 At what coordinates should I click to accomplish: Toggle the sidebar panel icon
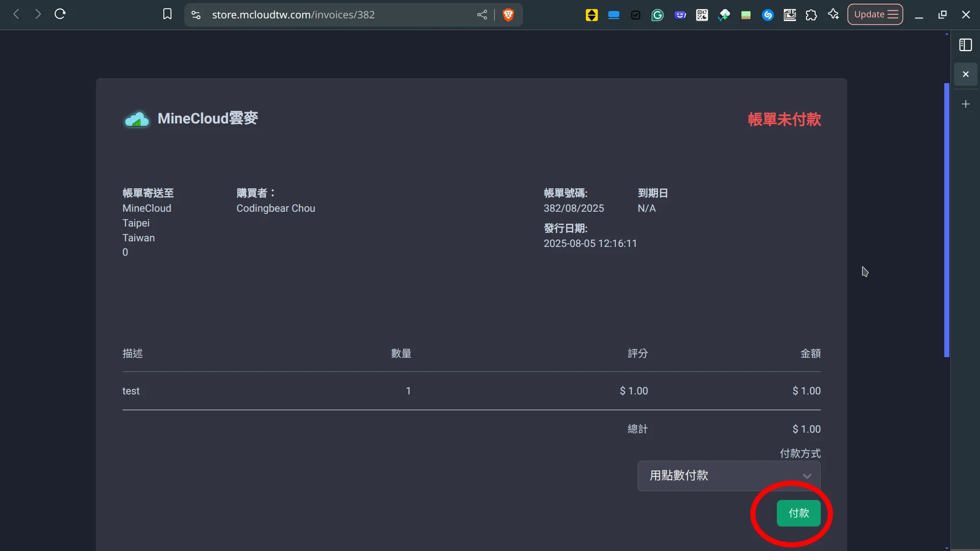tap(965, 45)
